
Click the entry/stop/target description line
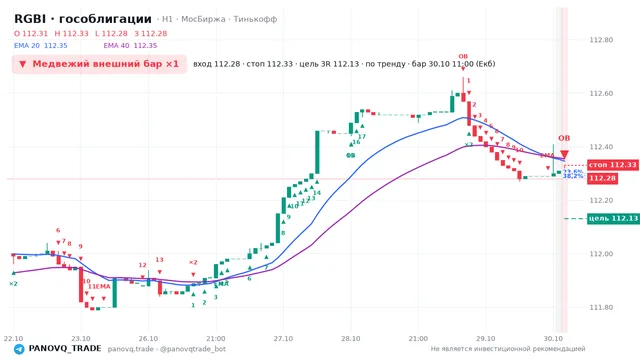(x=344, y=64)
